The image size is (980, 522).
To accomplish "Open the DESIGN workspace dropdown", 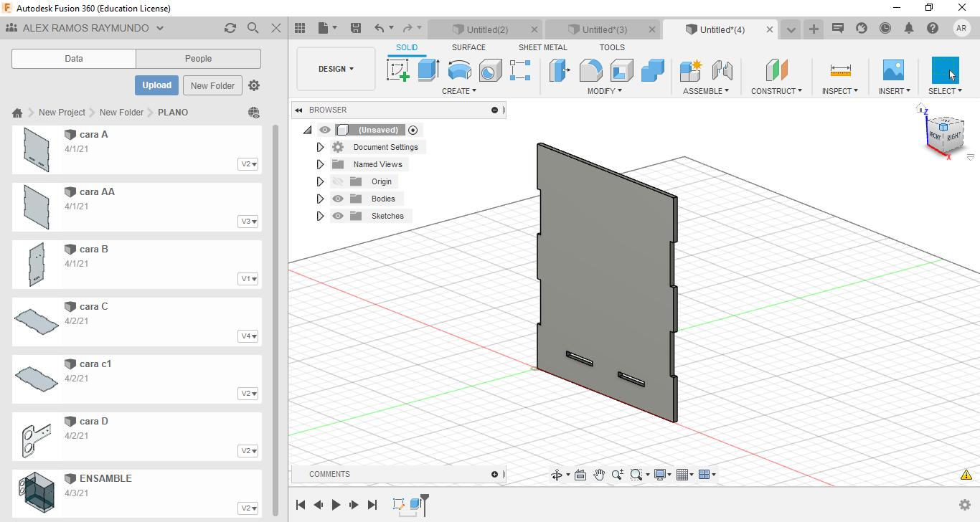I will point(336,69).
